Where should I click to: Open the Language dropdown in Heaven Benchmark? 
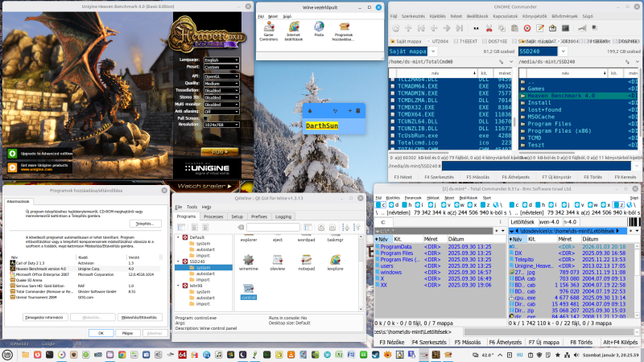(221, 60)
